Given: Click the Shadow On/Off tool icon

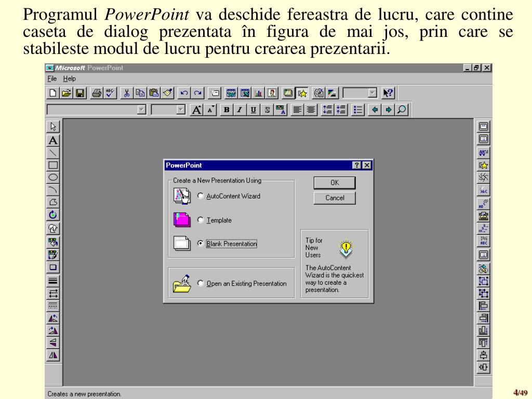Looking at the screenshot, I should (x=53, y=268).
